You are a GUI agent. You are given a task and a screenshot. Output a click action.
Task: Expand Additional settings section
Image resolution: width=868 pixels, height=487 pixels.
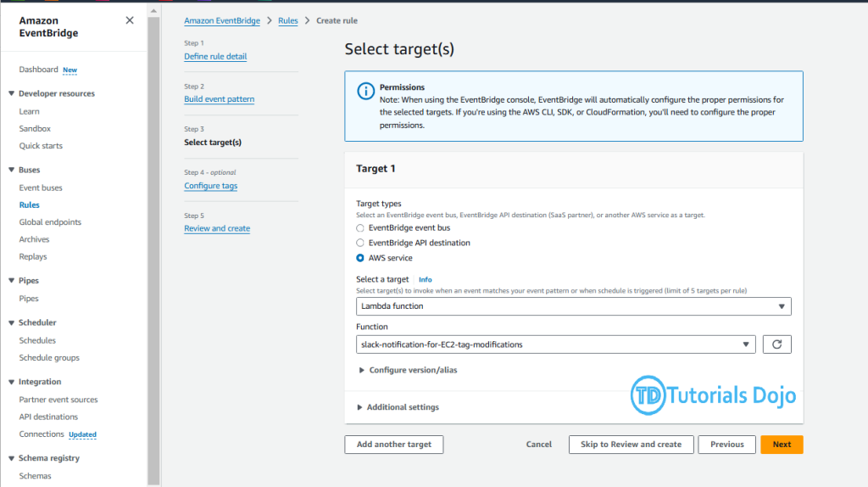pyautogui.click(x=402, y=407)
